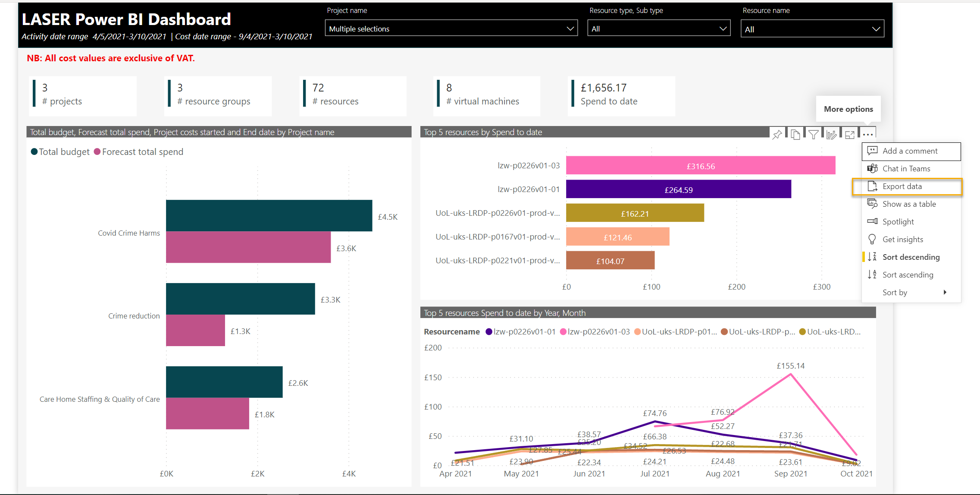Click the Get insights lightbulb icon
The image size is (980, 495).
(872, 239)
